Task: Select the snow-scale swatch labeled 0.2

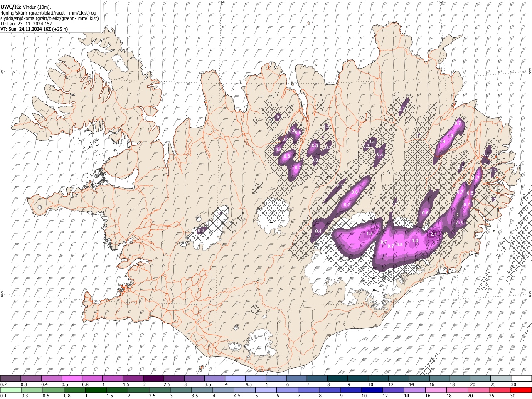Action: tap(10, 378)
